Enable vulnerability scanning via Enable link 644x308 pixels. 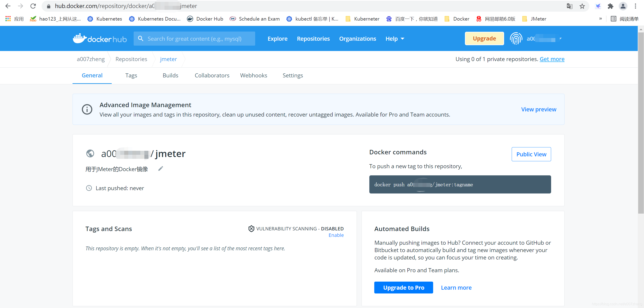coord(336,235)
